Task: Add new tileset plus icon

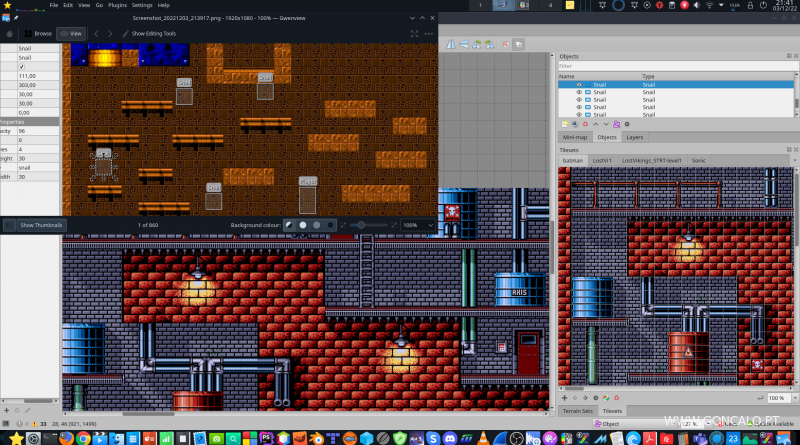Action: (x=564, y=398)
